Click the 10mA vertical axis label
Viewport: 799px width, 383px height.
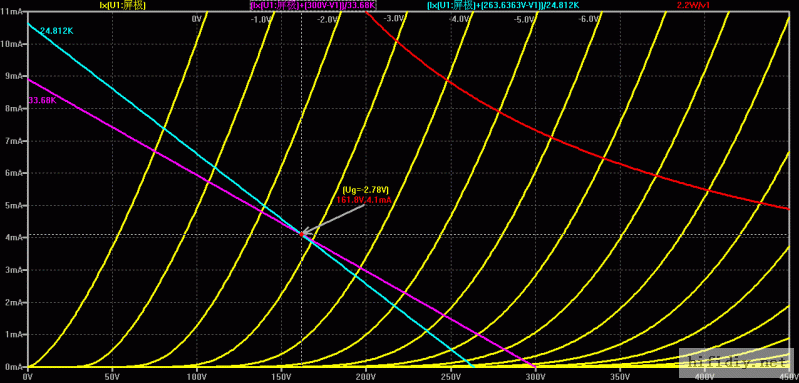tap(11, 44)
